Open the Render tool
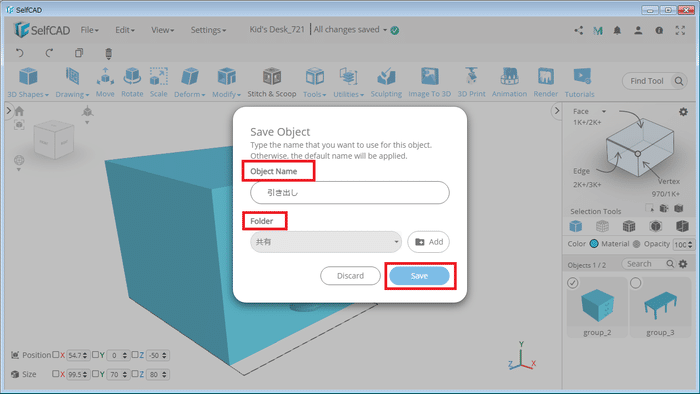The image size is (700, 394). [546, 83]
